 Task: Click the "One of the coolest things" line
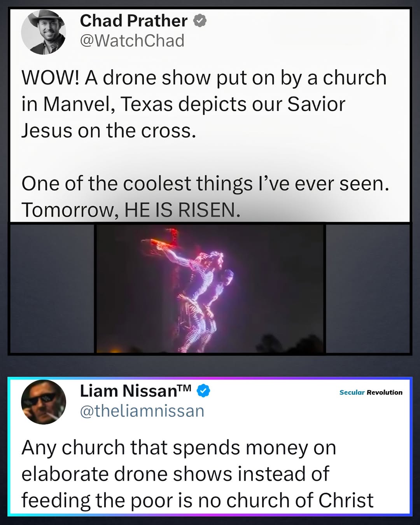click(205, 184)
